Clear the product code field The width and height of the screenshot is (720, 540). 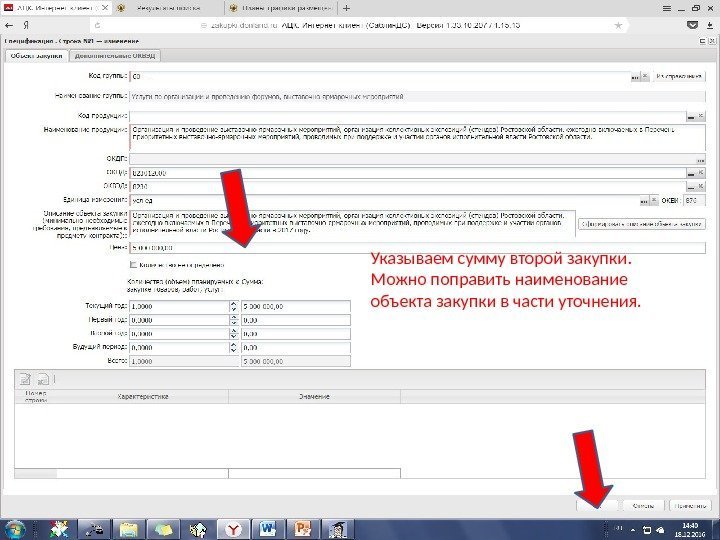[701, 116]
